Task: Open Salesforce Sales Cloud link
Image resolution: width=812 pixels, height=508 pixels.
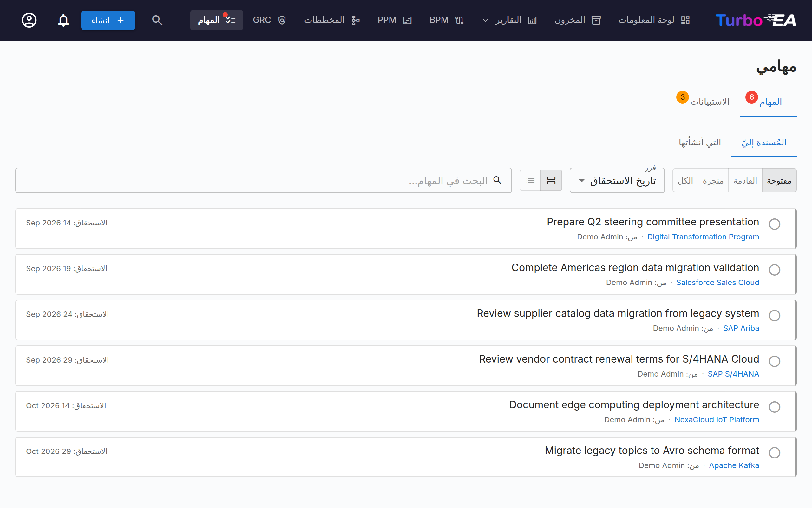Action: [717, 283]
